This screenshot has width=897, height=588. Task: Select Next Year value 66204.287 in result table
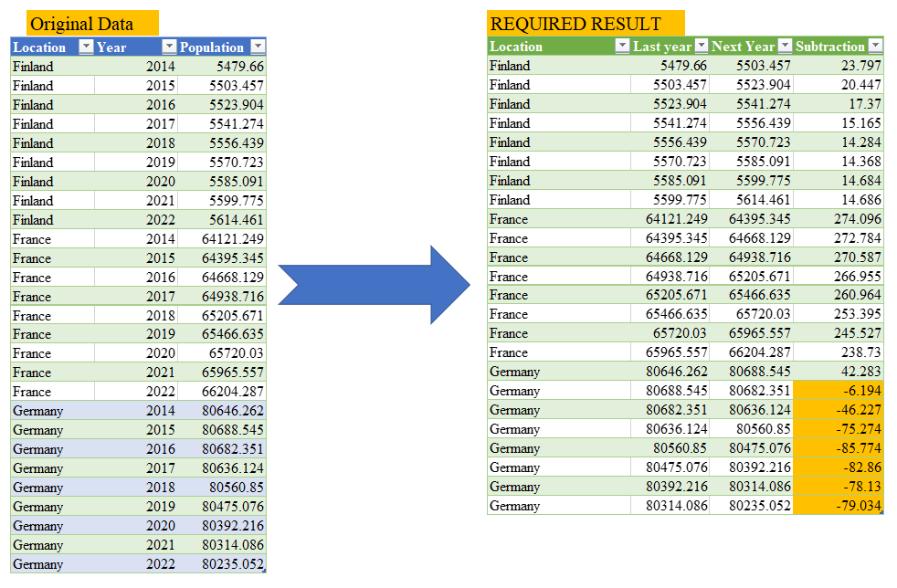point(751,352)
